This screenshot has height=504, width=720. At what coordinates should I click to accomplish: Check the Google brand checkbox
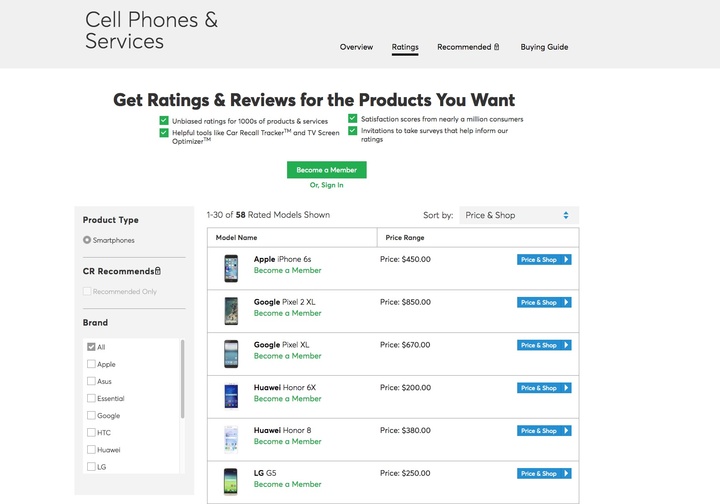91,415
